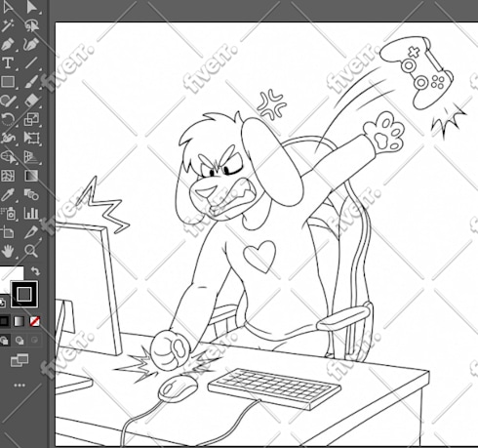Image resolution: width=478 pixels, height=448 pixels.
Task: Select the Direct Selection arrow tool
Action: 31,6
